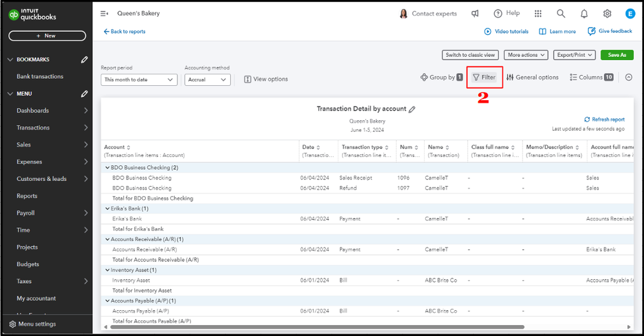Open the Export/Print dropdown
Image resolution: width=644 pixels, height=336 pixels.
pyautogui.click(x=574, y=55)
